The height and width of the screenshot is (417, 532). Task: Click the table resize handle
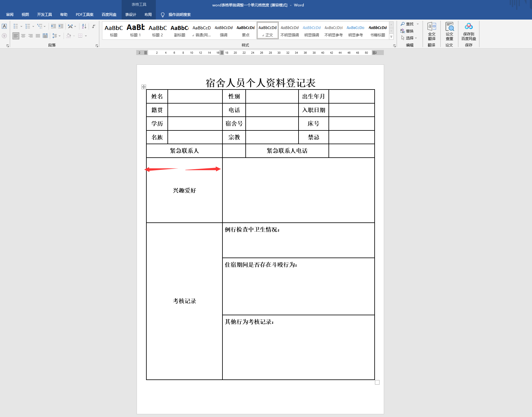coord(377,382)
